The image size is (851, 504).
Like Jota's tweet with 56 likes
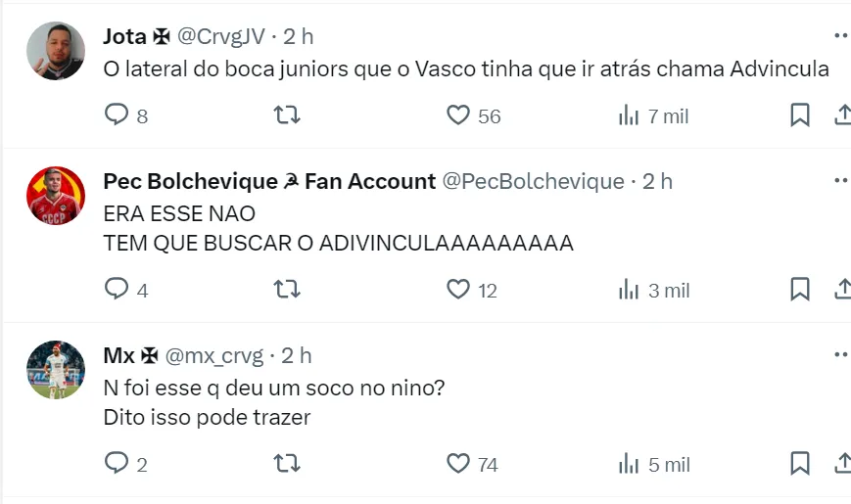[458, 115]
